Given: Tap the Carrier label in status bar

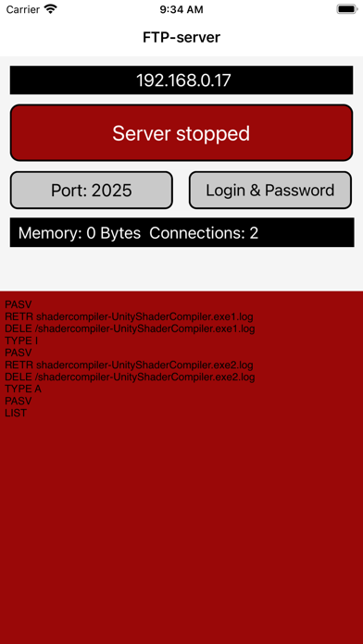Looking at the screenshot, I should point(23,9).
